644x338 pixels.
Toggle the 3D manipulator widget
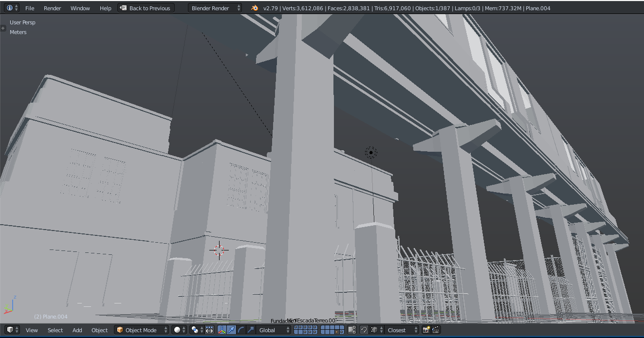221,330
